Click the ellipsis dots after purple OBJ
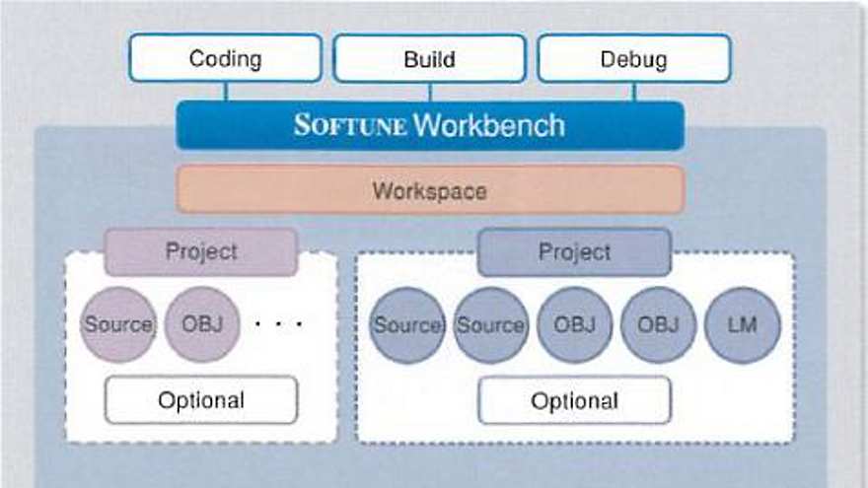Screen dimensions: 868x488 279,323
